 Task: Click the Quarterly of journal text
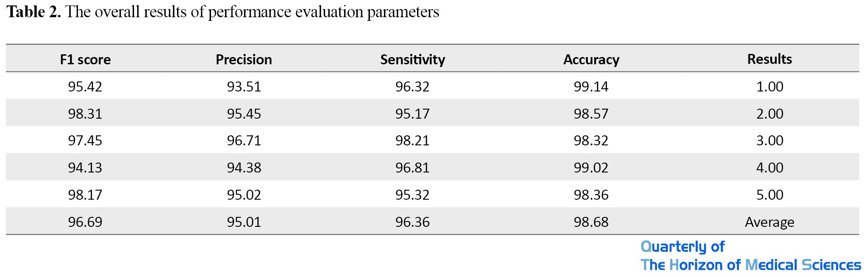click(682, 246)
